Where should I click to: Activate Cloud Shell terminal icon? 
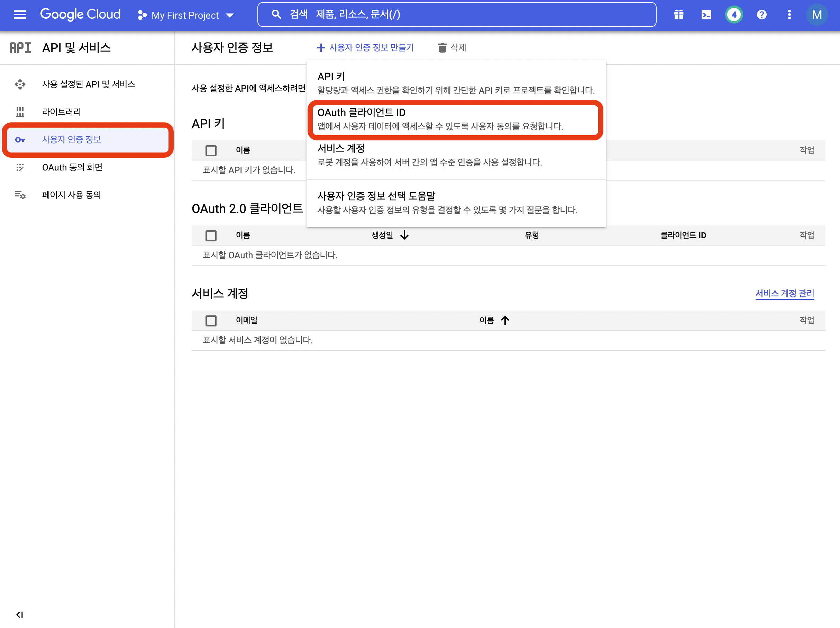(x=706, y=15)
